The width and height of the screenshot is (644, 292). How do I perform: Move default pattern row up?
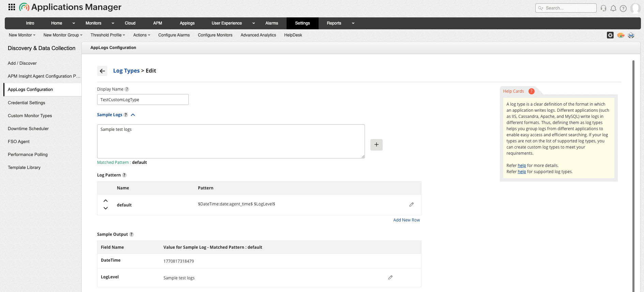pos(106,201)
